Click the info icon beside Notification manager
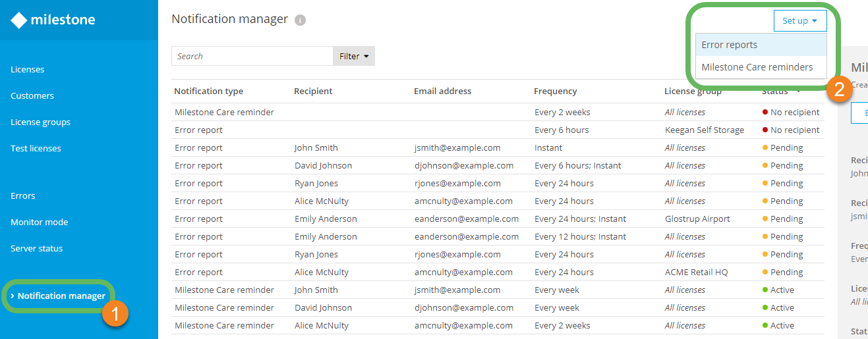Screen dimensions: 868x339 point(300,20)
